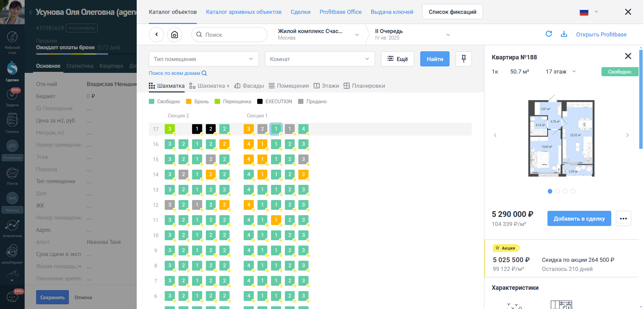
Task: Open the three-dots menu near Добавить в сделку
Action: pyautogui.click(x=623, y=219)
